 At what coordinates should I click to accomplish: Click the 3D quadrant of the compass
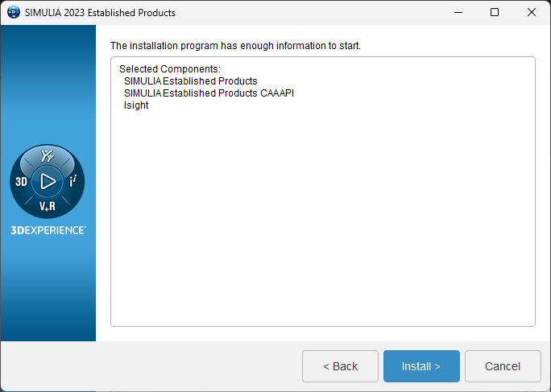click(21, 182)
